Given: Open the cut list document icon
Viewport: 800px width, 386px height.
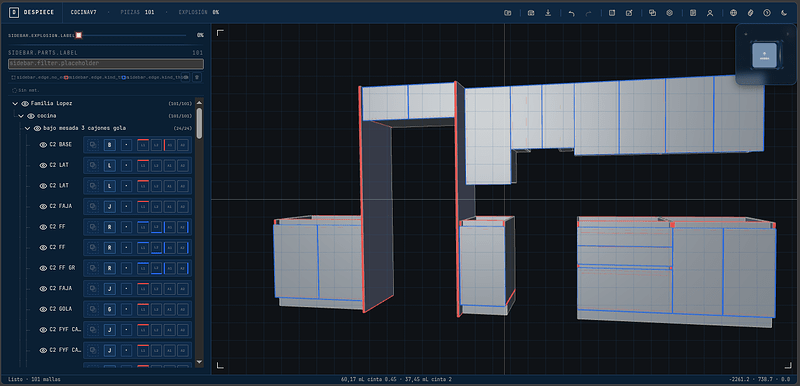Looking at the screenshot, I should [x=693, y=13].
